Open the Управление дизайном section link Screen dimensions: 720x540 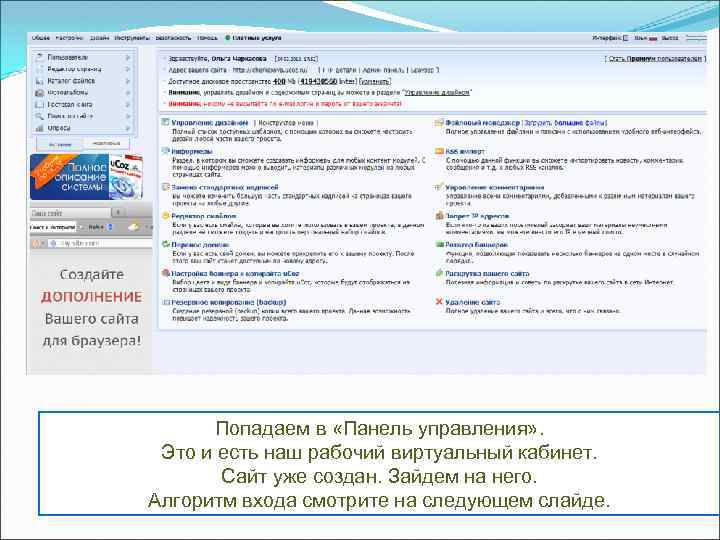(x=210, y=123)
